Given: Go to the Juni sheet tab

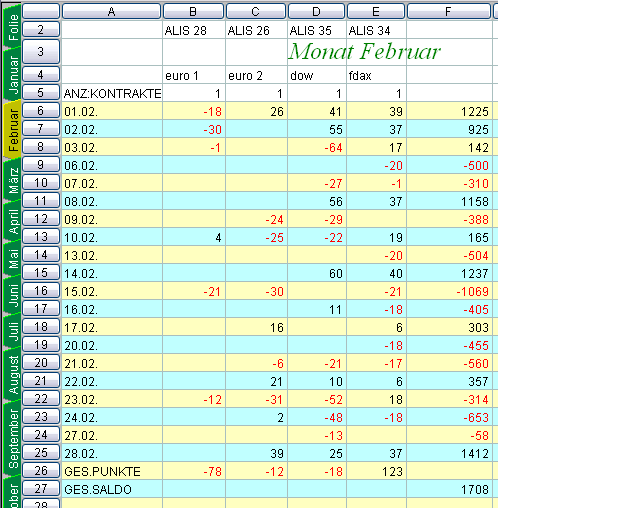Looking at the screenshot, I should [11, 294].
